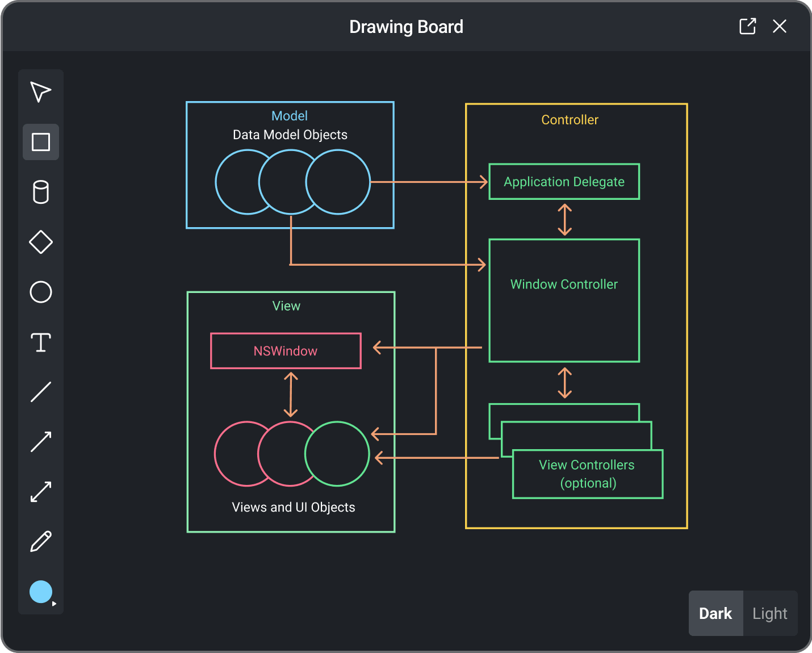This screenshot has height=653, width=812.
Task: Switch to Light theme
Action: [x=769, y=613]
